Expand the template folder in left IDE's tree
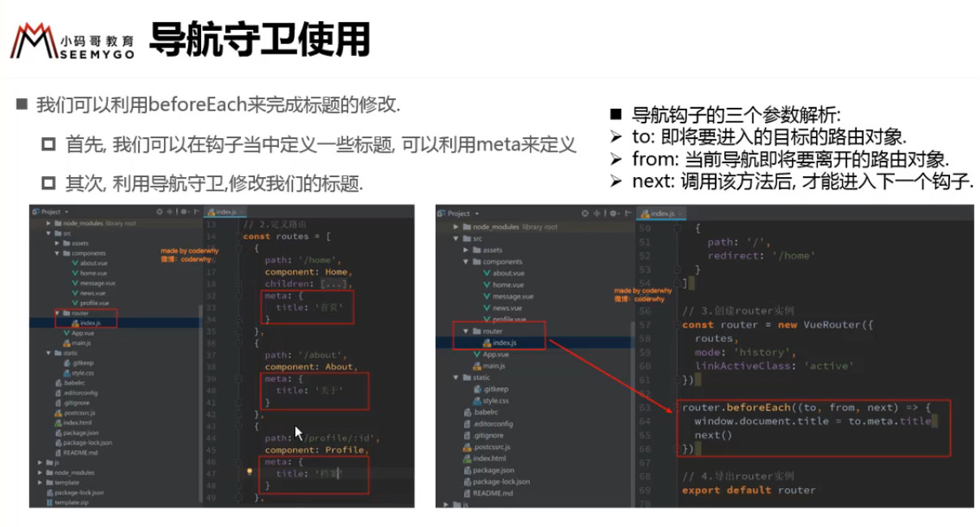 click(x=40, y=482)
